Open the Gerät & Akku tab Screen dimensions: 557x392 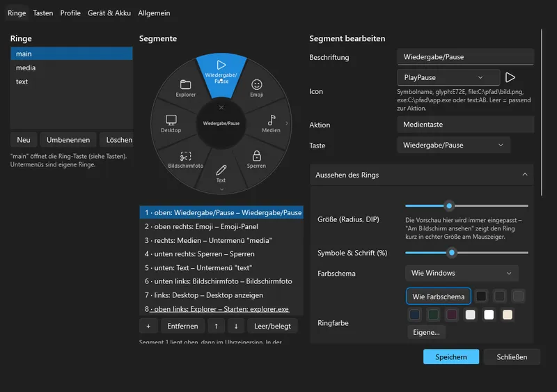(x=109, y=13)
